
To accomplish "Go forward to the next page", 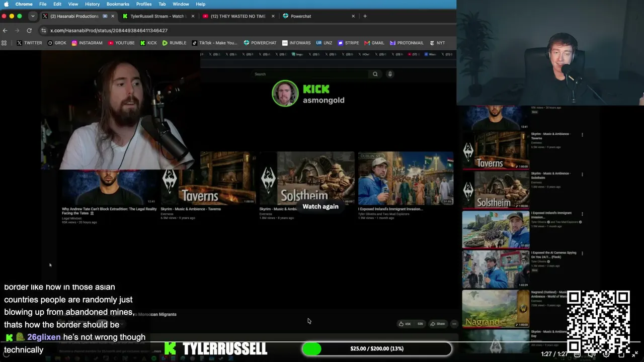I will 17,30.
